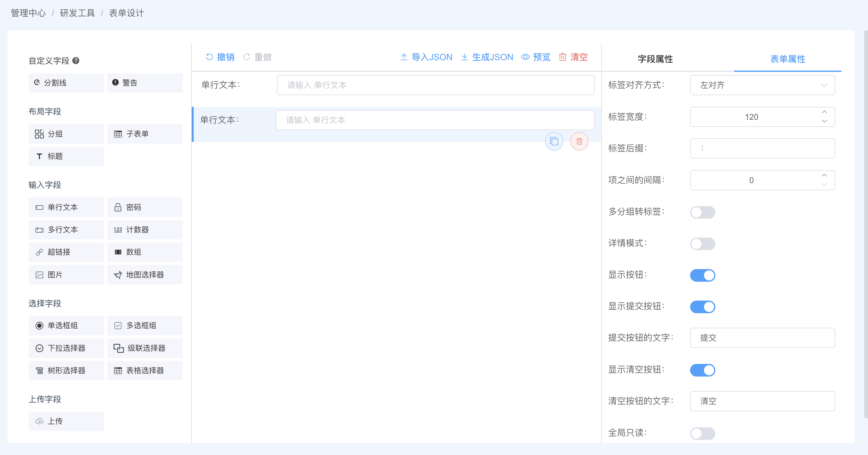This screenshot has width=868, height=455.
Task: Open 标签对齐方式 dropdown showing 左对齐
Action: coord(762,85)
